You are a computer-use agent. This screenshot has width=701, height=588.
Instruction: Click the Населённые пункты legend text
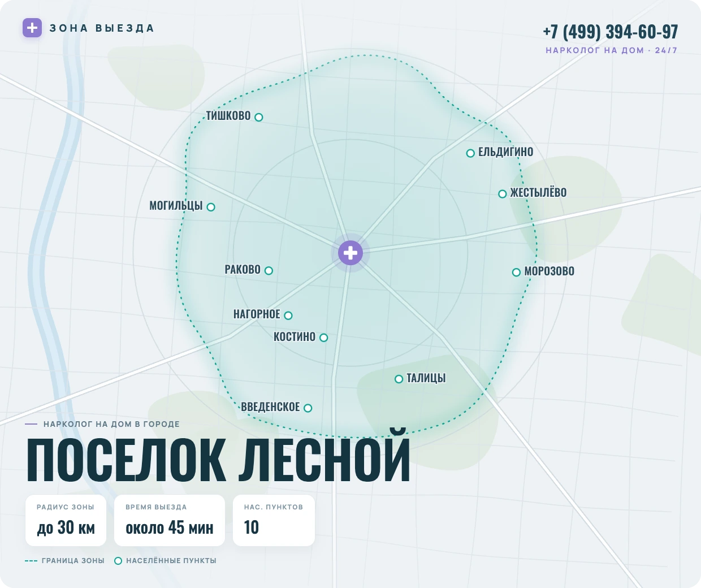171,561
